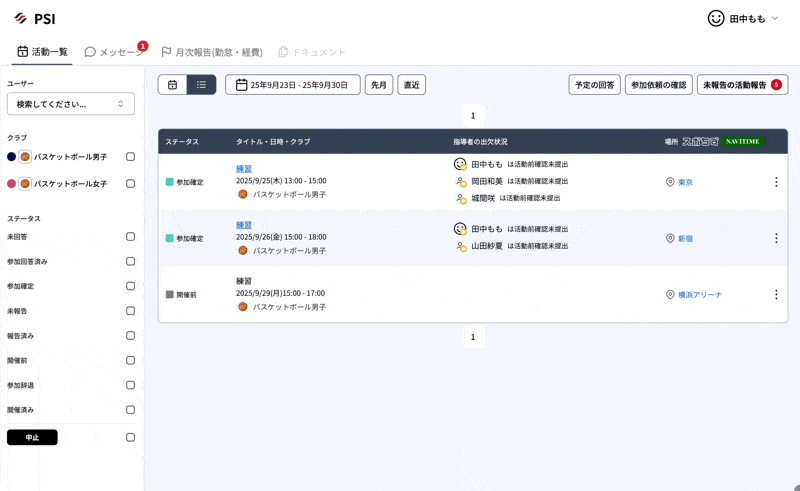
Task: Expand the 田中もも account menu chevron
Action: tap(775, 18)
